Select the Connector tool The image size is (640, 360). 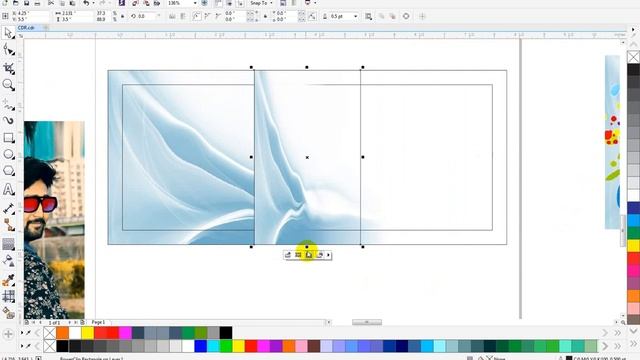coord(8,225)
